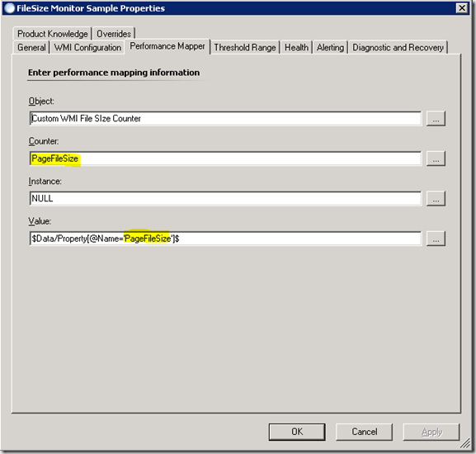476x454 pixels.
Task: Focus the Instance field showing NULL
Action: [225, 199]
